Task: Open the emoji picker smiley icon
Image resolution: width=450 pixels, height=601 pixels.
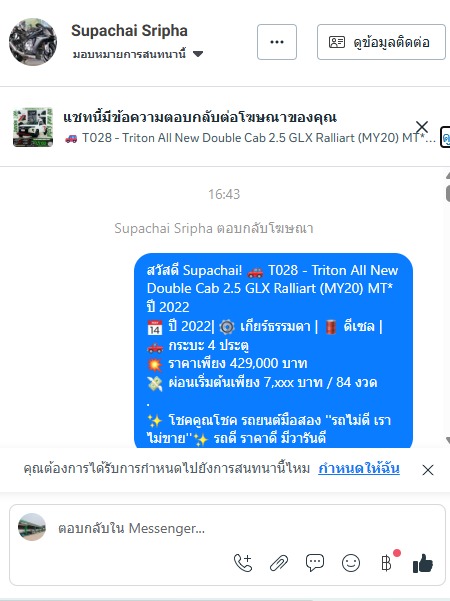Action: 351,563
